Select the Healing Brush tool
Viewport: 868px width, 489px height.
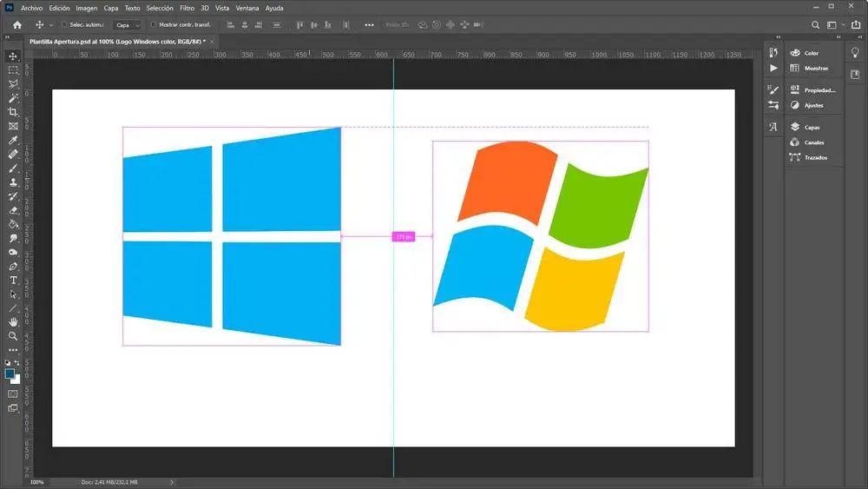[x=13, y=154]
